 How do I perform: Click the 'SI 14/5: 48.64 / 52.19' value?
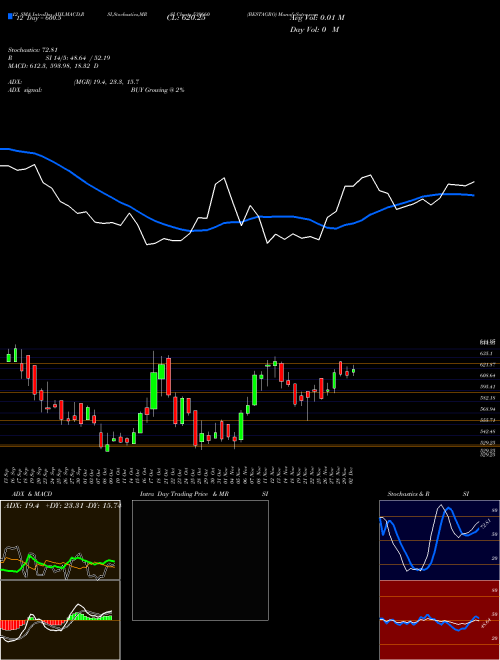tap(78, 58)
